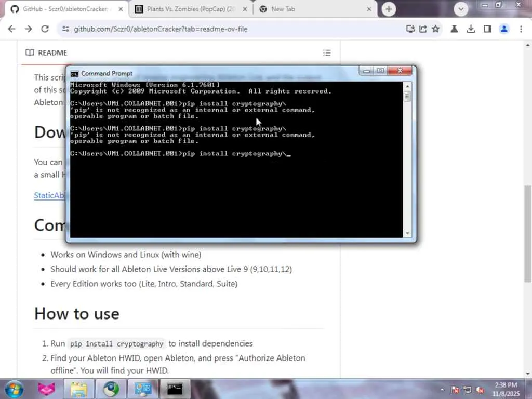Click the browser page vertical scrollbar thumb
Image resolution: width=532 pixels, height=399 pixels.
point(528,234)
